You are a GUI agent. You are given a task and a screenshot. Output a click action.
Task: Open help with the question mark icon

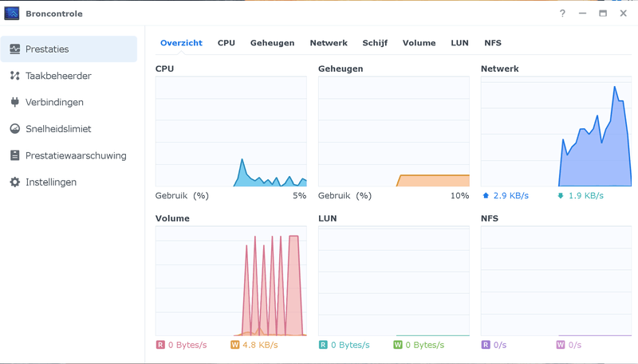pyautogui.click(x=562, y=14)
